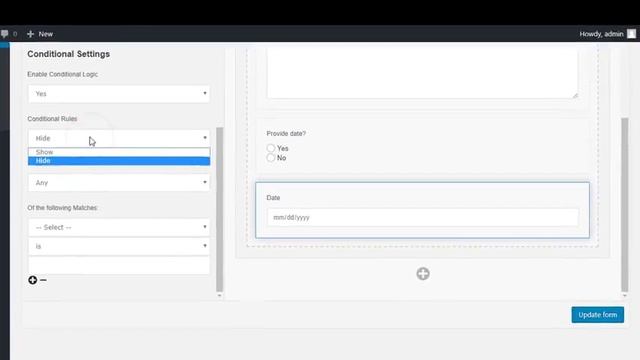The width and height of the screenshot is (640, 360).
Task: Choose highlighted Hide option in dropdown list
Action: pos(119,161)
